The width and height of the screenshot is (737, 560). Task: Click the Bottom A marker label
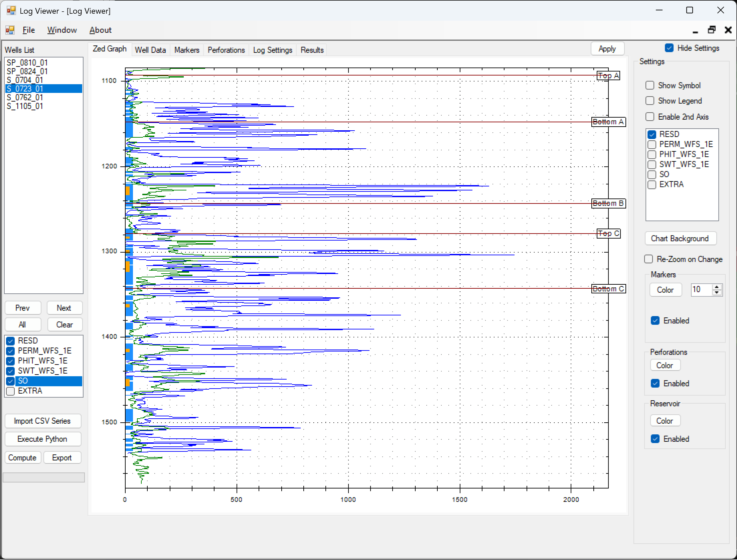[608, 122]
